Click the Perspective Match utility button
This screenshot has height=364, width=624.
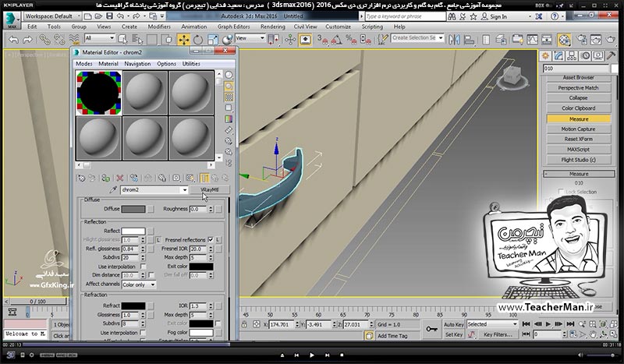pos(578,87)
